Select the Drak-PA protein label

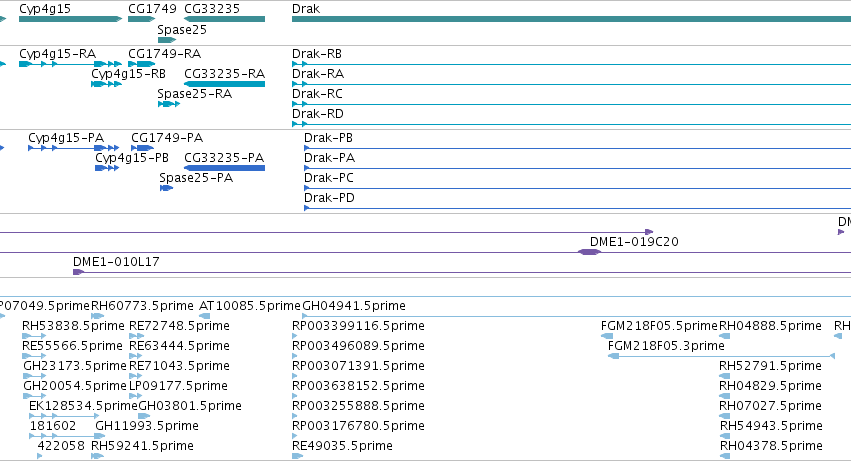click(329, 158)
